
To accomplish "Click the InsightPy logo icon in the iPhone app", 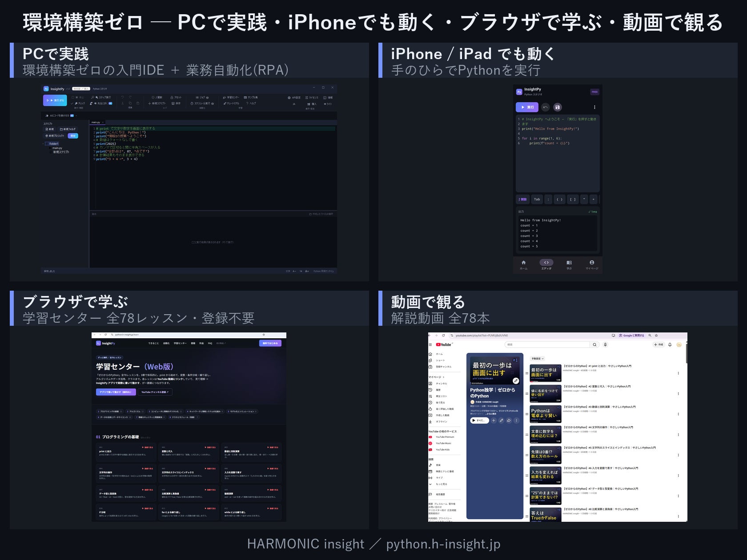I will tap(519, 92).
